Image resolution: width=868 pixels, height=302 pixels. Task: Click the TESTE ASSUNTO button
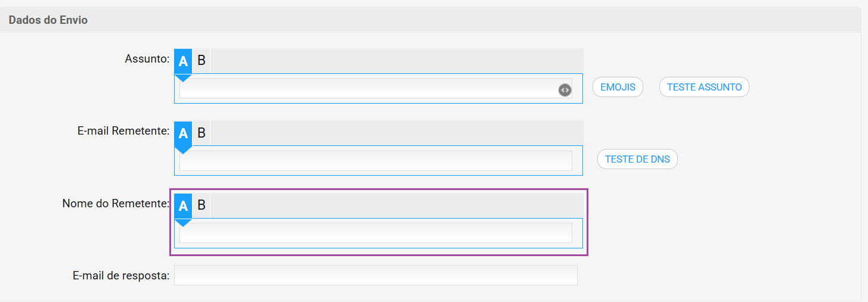pos(704,87)
